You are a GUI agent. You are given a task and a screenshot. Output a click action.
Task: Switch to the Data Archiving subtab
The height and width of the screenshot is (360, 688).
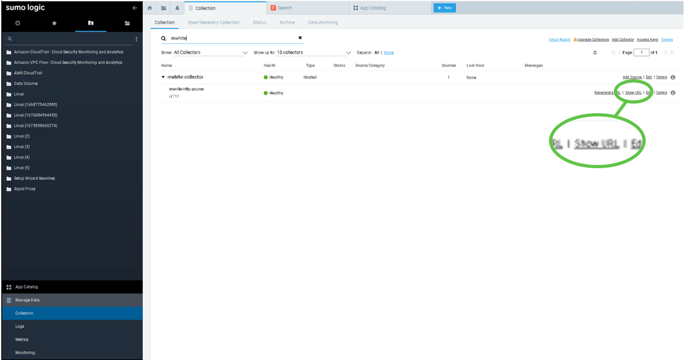tap(322, 22)
